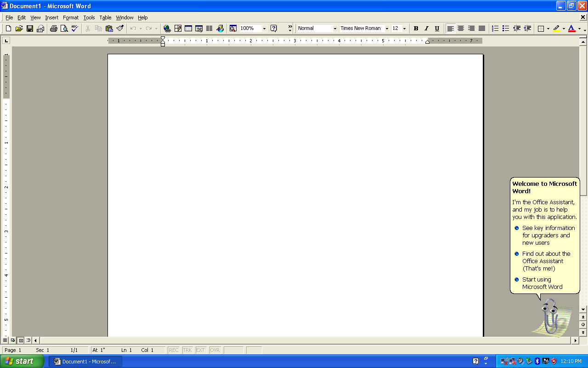
Task: Insert a Microsoft Excel worksheet
Action: pyautogui.click(x=199, y=29)
